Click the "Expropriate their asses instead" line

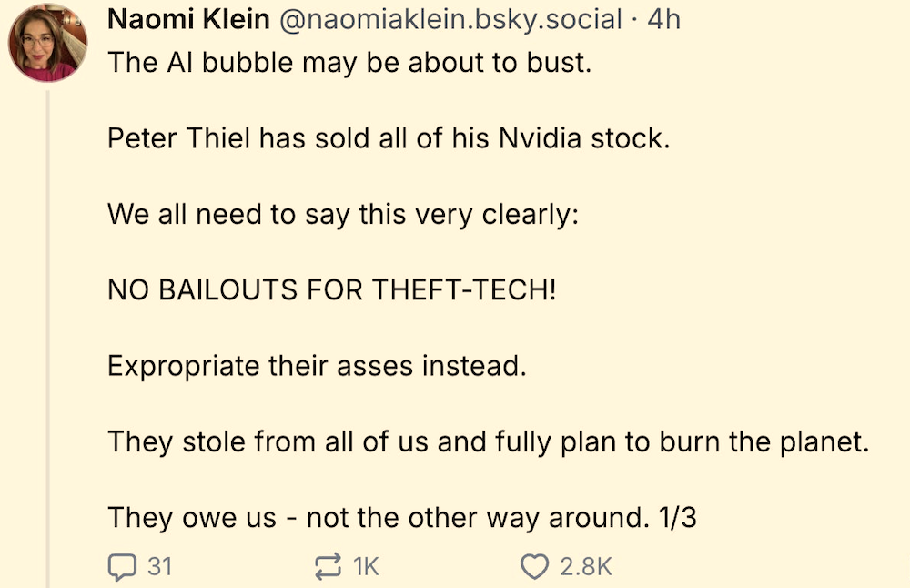[x=318, y=367]
